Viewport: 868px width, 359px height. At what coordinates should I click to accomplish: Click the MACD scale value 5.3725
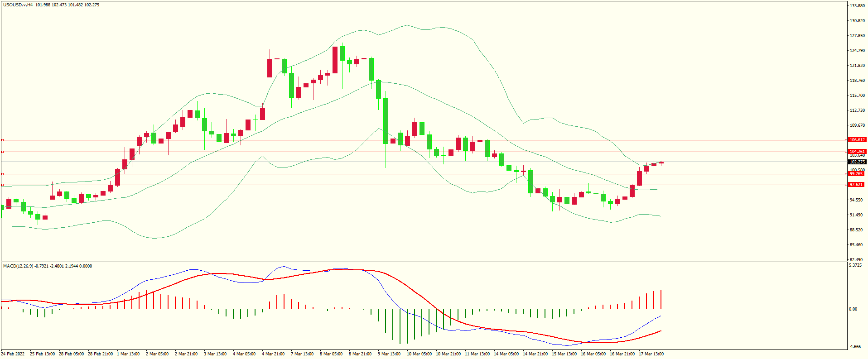tap(855, 265)
